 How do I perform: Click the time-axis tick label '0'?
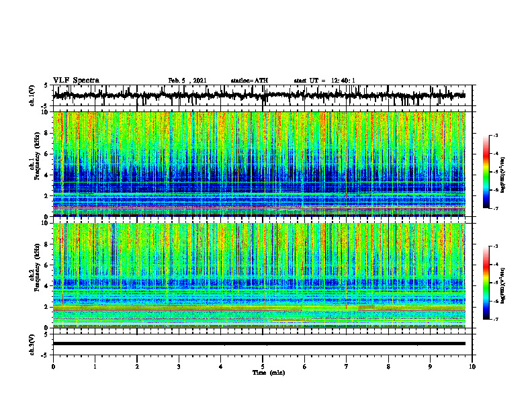pyautogui.click(x=53, y=367)
